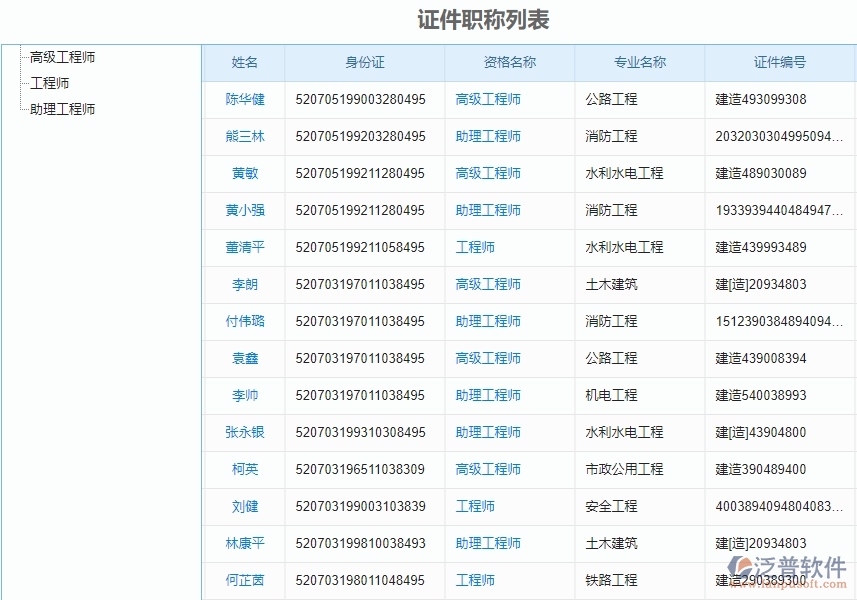
Task: Open 董清平's personnel record
Action: pos(243,247)
